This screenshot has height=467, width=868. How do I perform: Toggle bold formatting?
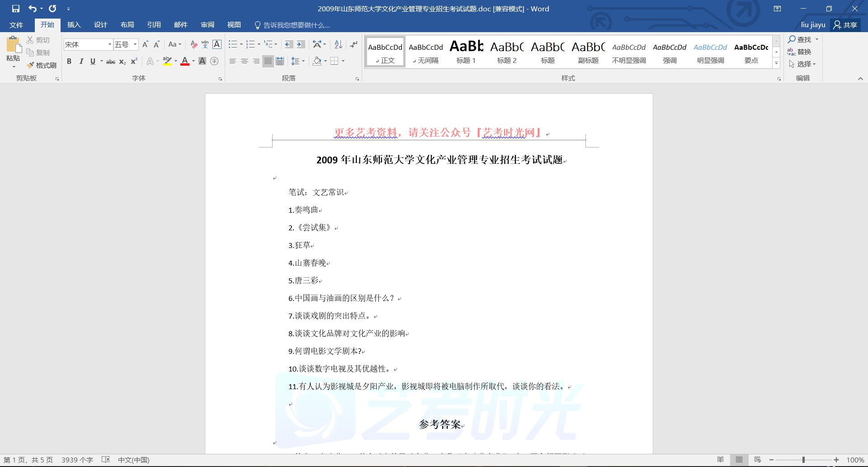click(69, 62)
